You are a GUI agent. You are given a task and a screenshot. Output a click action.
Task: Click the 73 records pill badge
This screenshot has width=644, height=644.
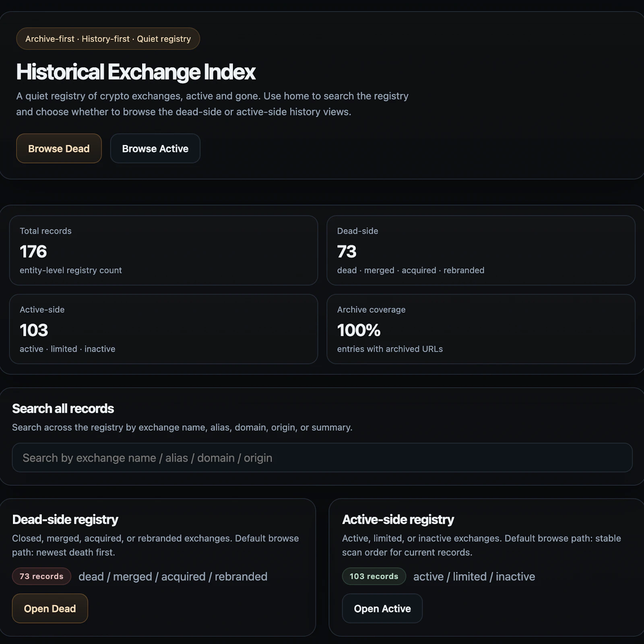[41, 576]
